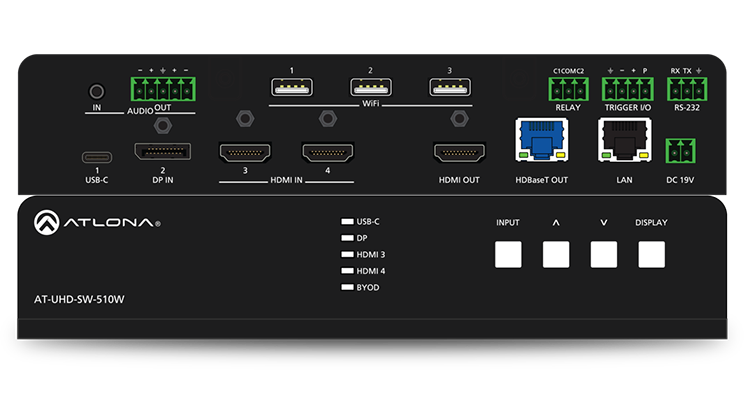Viewport: 750px width, 400px height.
Task: Click WiFi USB port 2
Action: coord(371,87)
